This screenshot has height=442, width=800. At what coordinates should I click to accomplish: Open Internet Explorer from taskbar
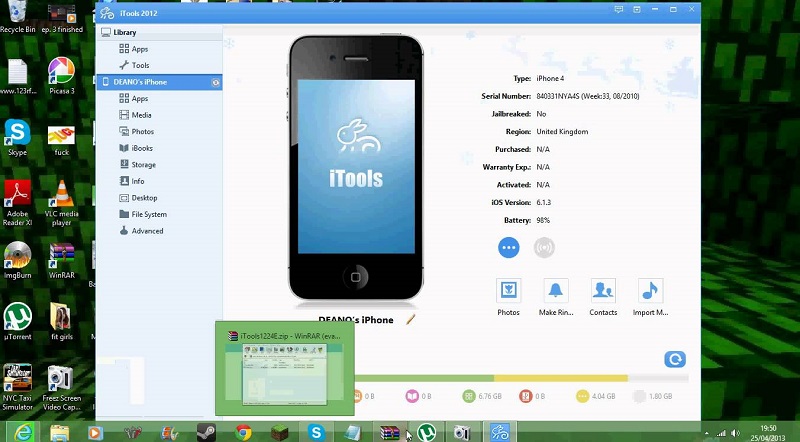(x=23, y=432)
